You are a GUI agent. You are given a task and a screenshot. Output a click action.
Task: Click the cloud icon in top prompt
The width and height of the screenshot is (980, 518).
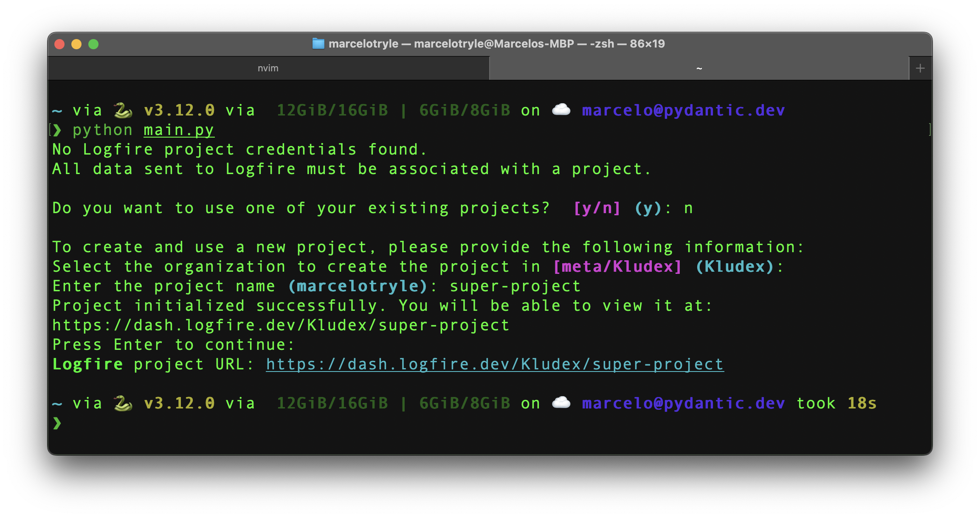561,110
